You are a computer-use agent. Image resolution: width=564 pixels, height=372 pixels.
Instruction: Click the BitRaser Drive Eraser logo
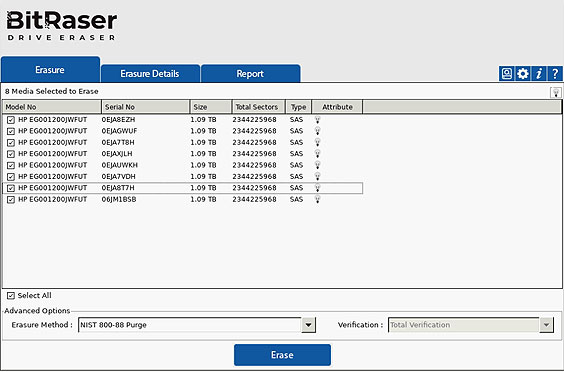[62, 25]
